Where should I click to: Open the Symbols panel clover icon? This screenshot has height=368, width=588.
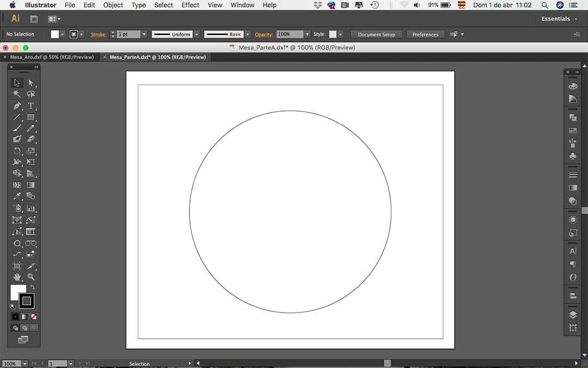tap(573, 156)
